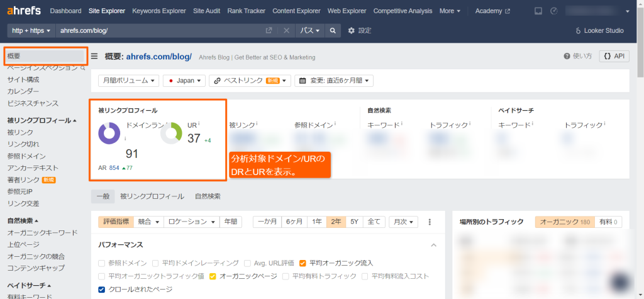The image size is (644, 299).
Task: Select the 1年 time range
Action: click(317, 222)
